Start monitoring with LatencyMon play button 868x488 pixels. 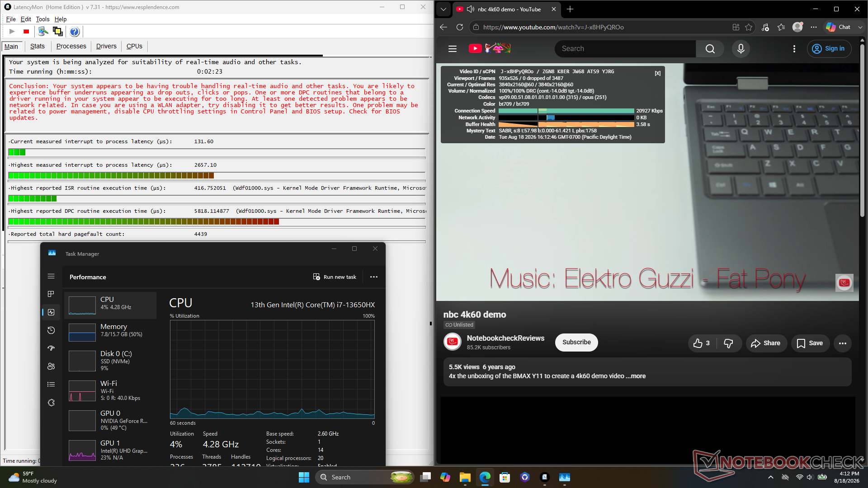pos(12,31)
